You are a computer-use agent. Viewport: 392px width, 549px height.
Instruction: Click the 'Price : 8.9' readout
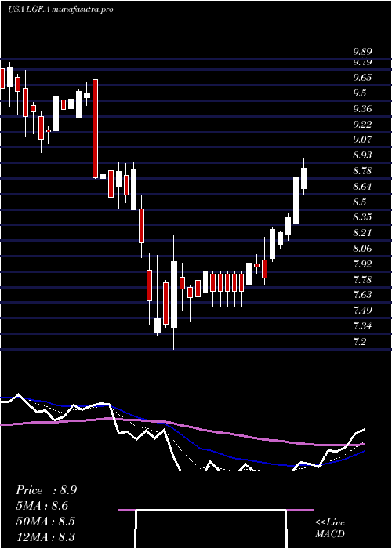pos(46,490)
